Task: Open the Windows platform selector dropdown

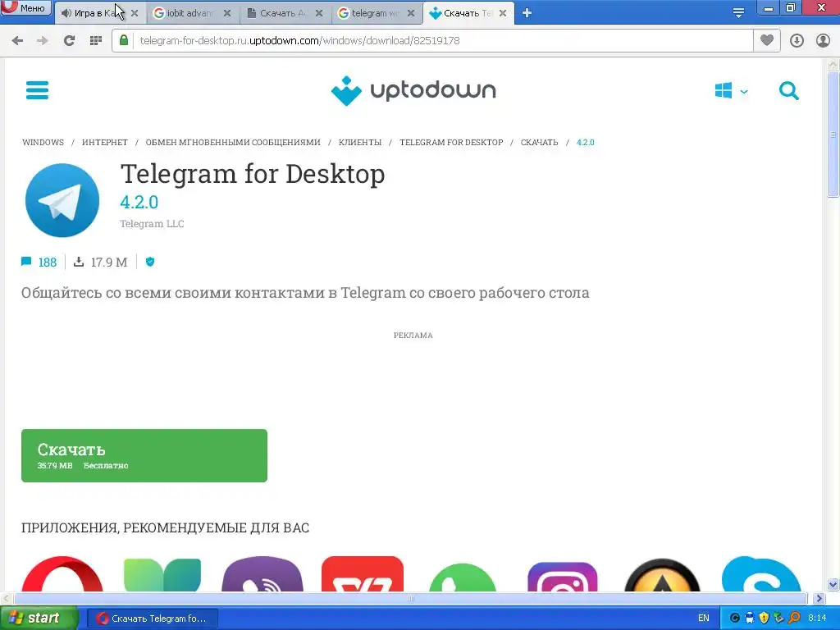Action: point(731,90)
